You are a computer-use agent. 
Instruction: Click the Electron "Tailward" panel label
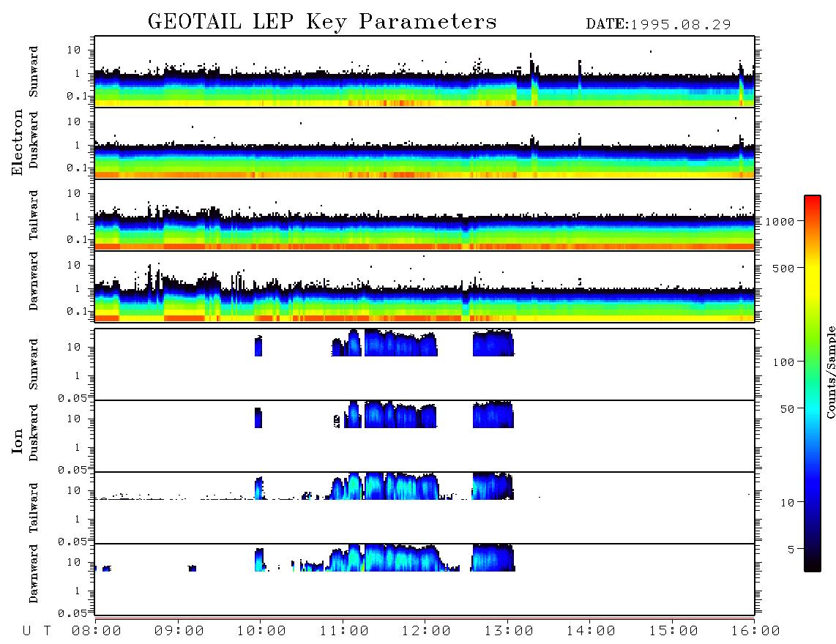point(33,215)
